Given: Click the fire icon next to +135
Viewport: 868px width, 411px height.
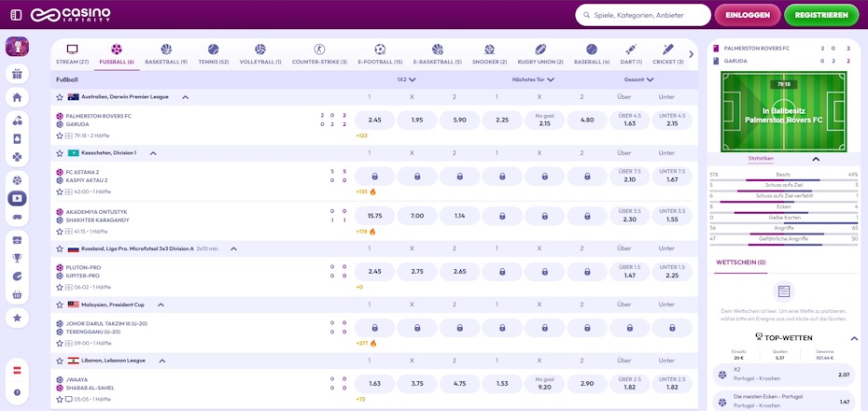Looking at the screenshot, I should [x=372, y=191].
